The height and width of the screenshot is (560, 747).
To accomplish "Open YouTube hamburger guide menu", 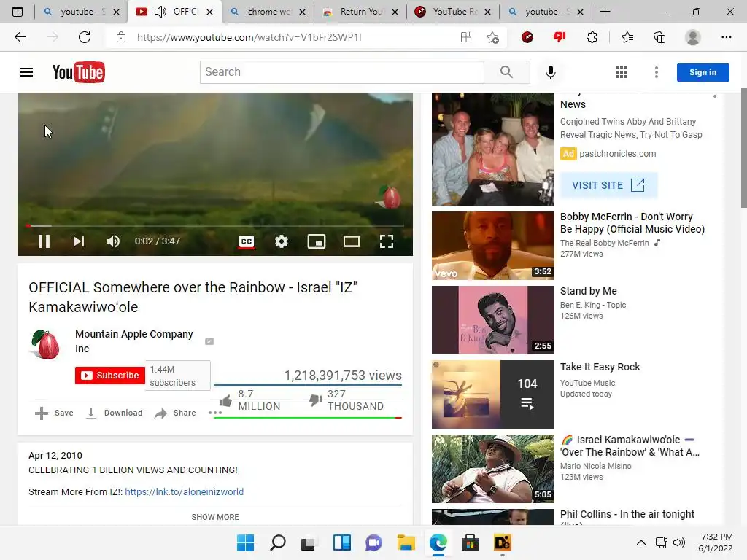I will click(26, 72).
